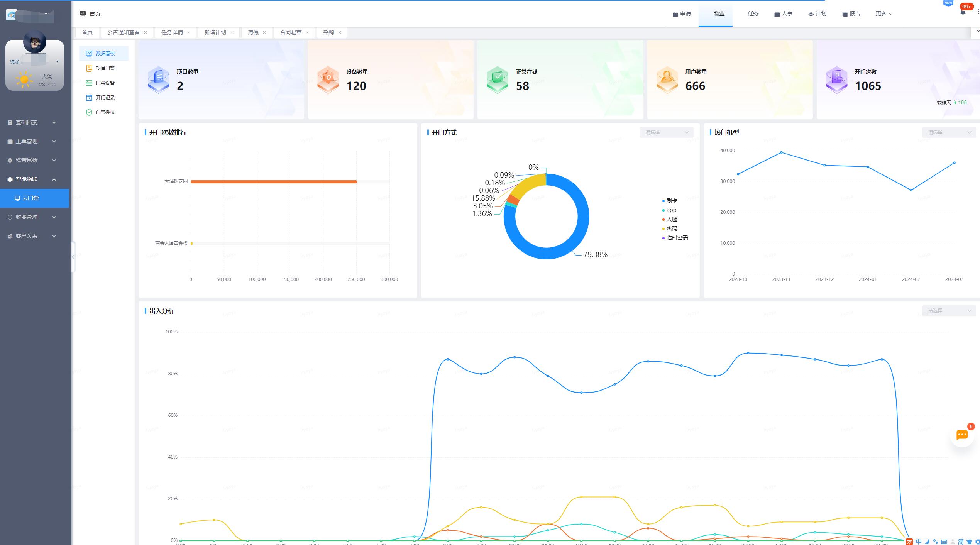Viewport: 980px width, 545px height.
Task: Open the vertical three-dot menu in header
Action: pyautogui.click(x=978, y=12)
